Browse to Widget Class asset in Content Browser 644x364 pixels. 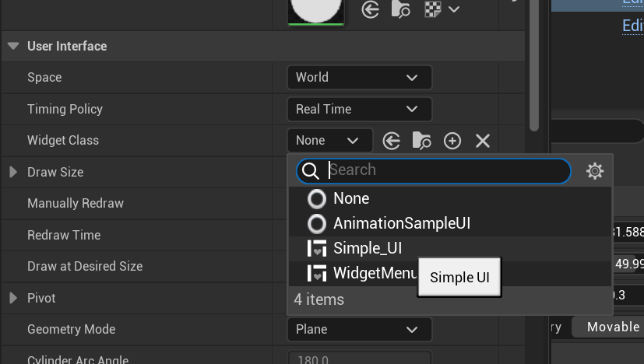[x=421, y=141]
